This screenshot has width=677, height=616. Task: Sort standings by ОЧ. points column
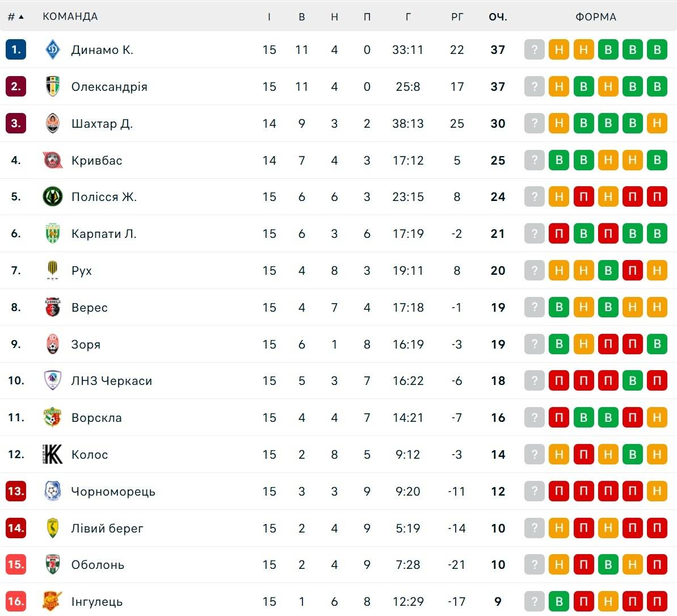tap(498, 17)
